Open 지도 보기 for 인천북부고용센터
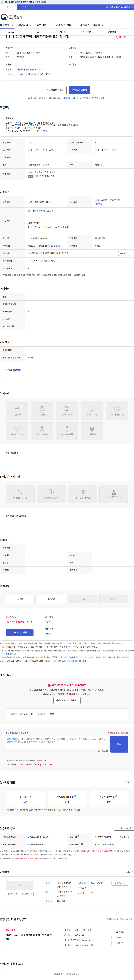Image resolution: width=134 pixels, height=980 pixels. point(125,837)
